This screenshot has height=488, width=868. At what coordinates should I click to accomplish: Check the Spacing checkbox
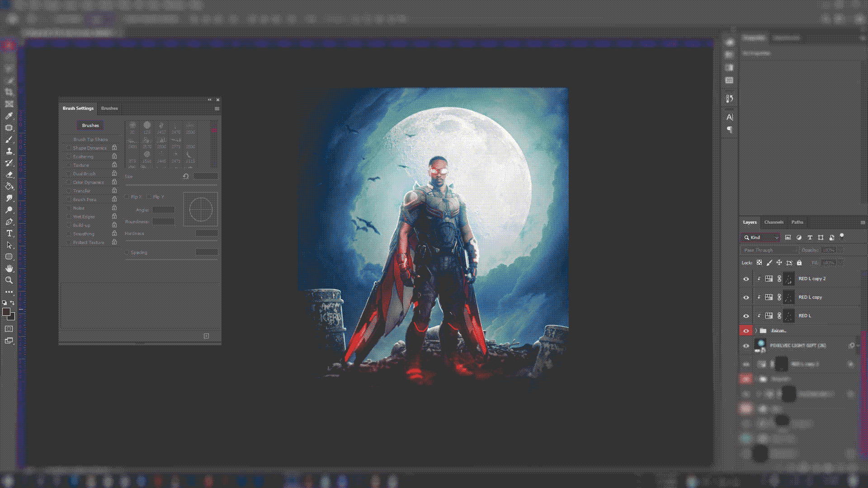pyautogui.click(x=127, y=253)
